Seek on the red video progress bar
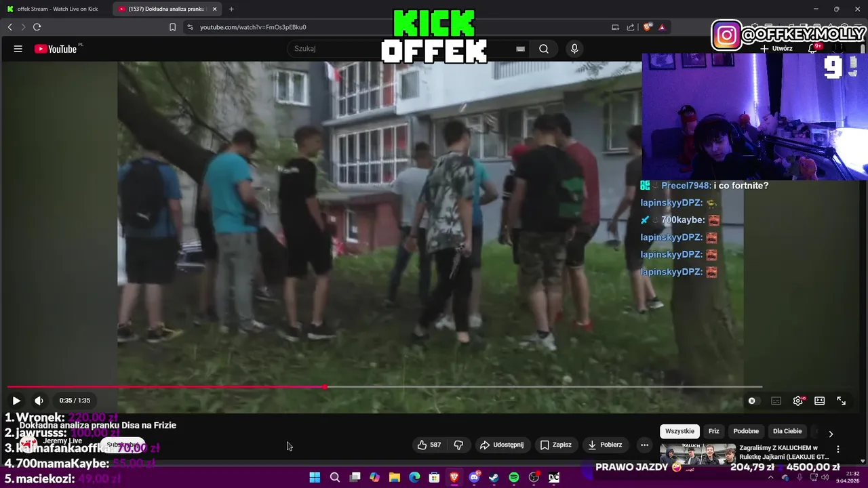 [384, 387]
